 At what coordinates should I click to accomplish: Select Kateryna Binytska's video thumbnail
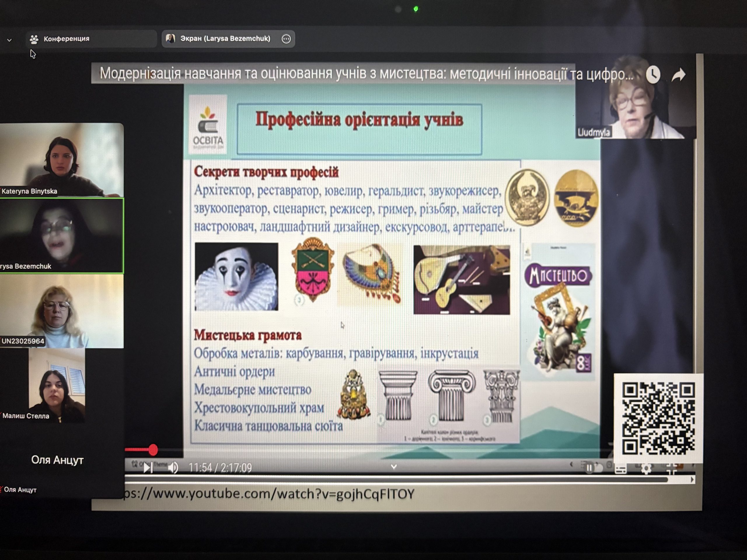coord(62,160)
